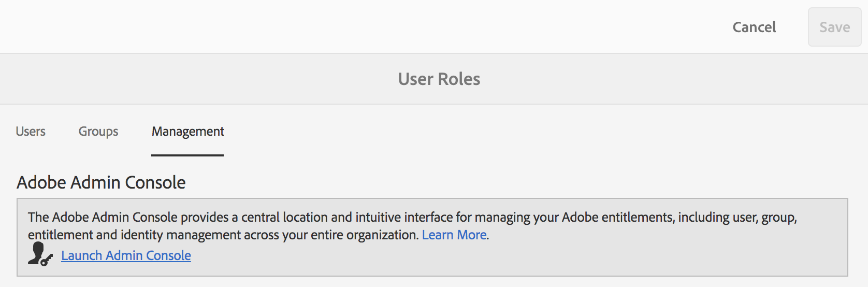Follow the Launch Admin Console link
Screen dimensions: 868x287
126,255
